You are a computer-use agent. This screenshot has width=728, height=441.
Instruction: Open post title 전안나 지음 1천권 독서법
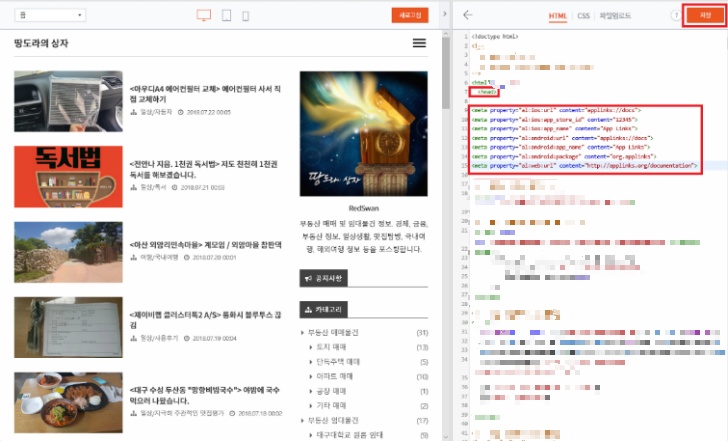(203, 169)
